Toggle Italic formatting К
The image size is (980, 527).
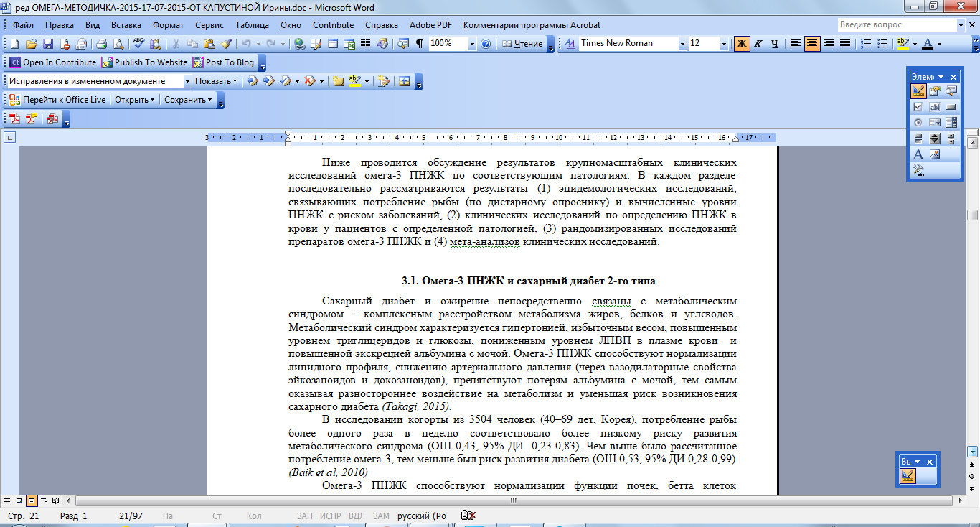pos(758,44)
